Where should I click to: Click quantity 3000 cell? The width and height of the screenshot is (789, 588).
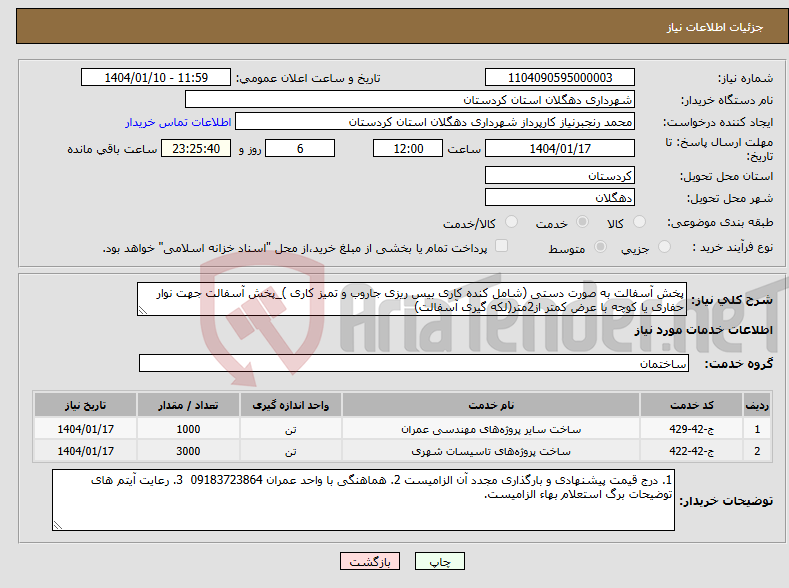coord(188,451)
